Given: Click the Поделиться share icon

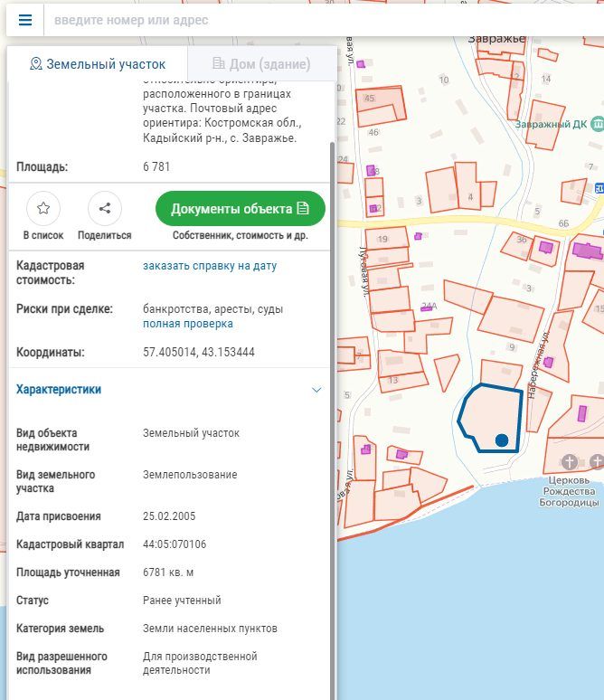Looking at the screenshot, I should (105, 208).
